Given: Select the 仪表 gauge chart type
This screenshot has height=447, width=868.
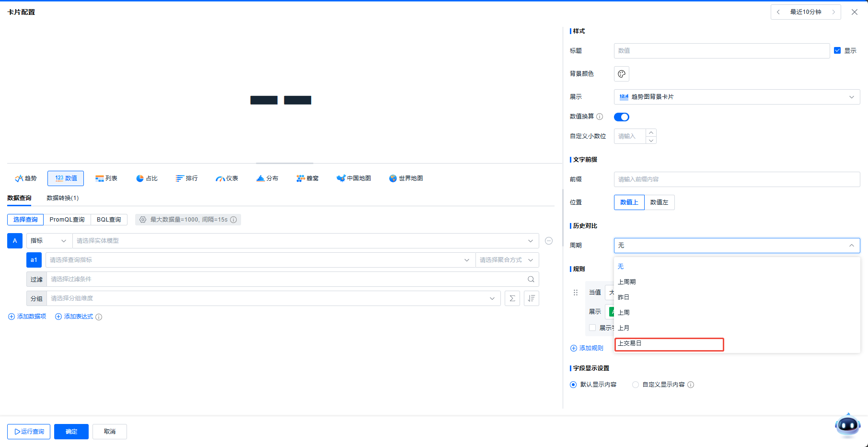Looking at the screenshot, I should (227, 178).
